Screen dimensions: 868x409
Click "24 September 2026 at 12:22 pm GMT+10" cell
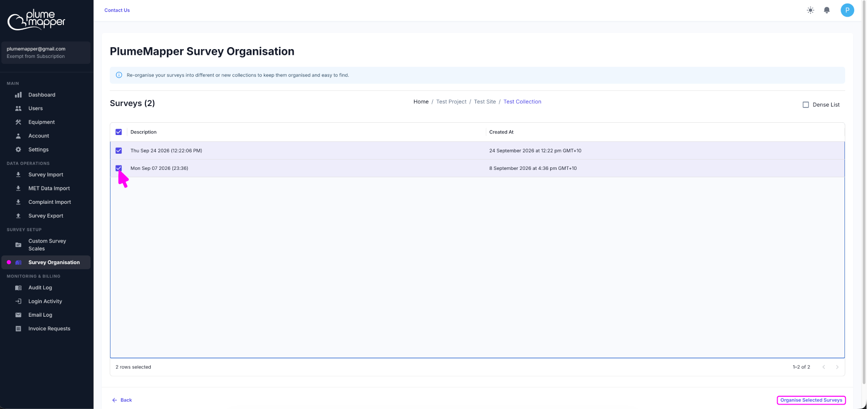(535, 151)
